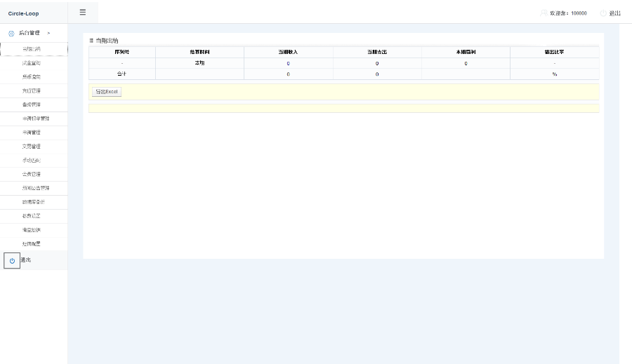Click the user avatar icon near 欢迎您
This screenshot has width=632, height=364.
click(544, 13)
